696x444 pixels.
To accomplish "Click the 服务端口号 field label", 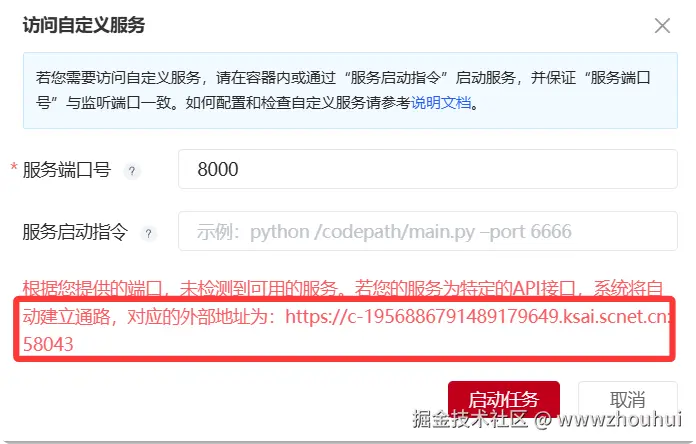I will (67, 170).
